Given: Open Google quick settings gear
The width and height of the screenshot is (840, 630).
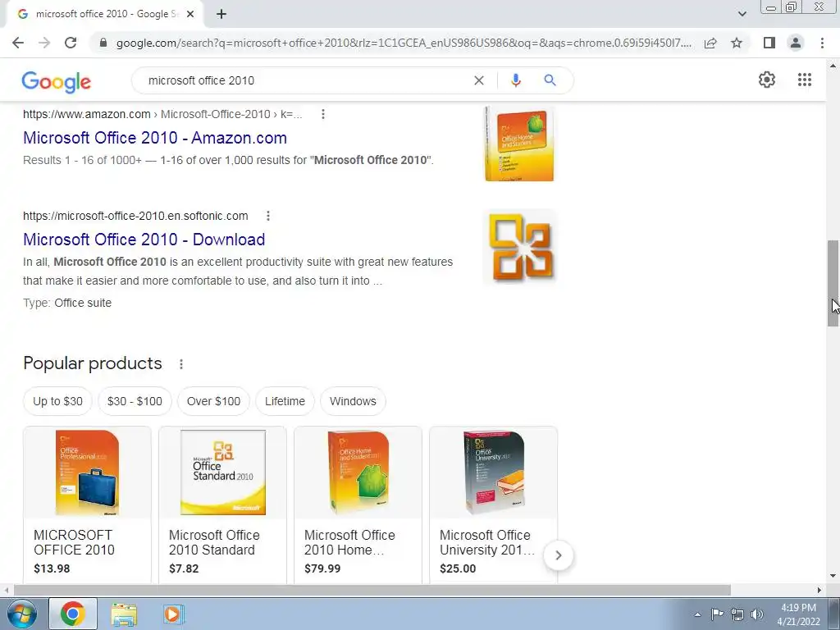Looking at the screenshot, I should (767, 80).
